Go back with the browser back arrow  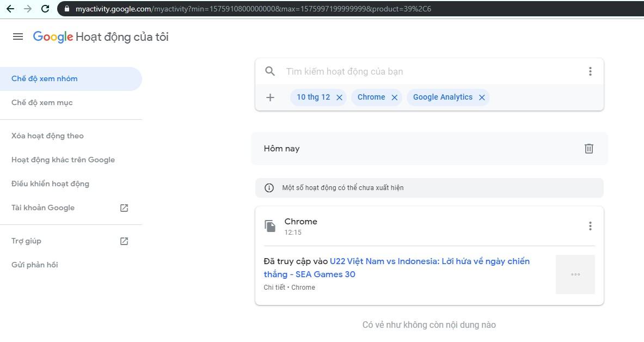(10, 9)
